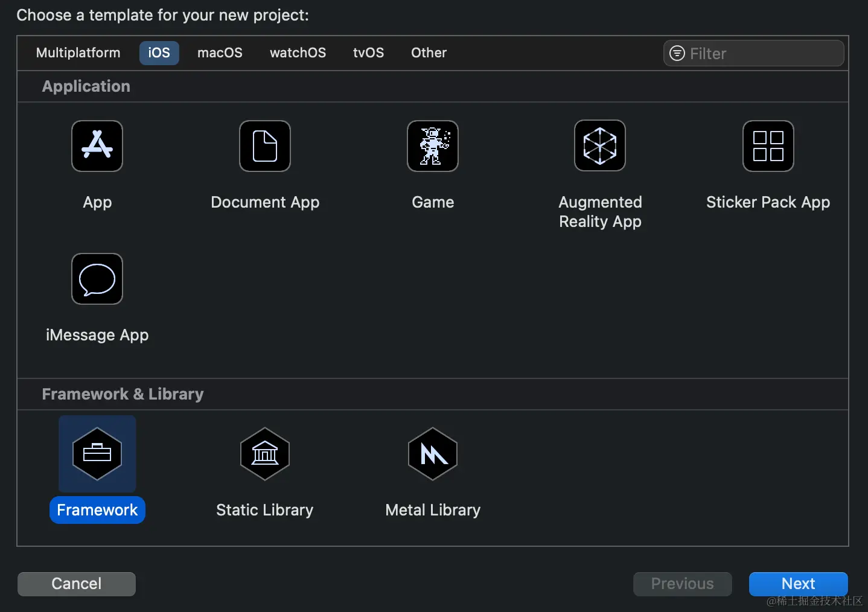
Task: Pick the Sticker Pack App template
Action: (767, 146)
